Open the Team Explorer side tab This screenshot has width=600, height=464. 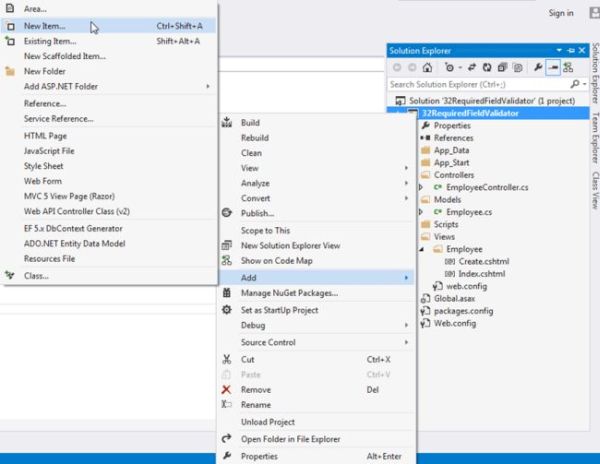(595, 138)
